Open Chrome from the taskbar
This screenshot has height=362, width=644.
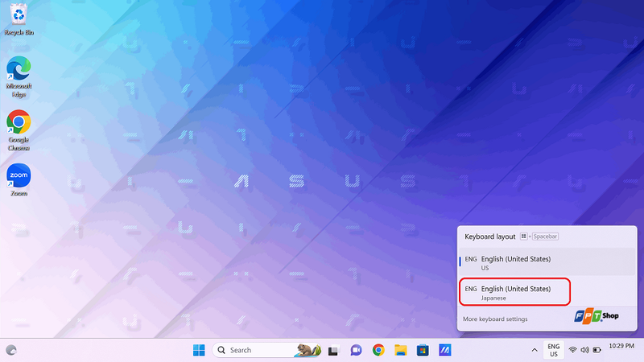(x=378, y=350)
